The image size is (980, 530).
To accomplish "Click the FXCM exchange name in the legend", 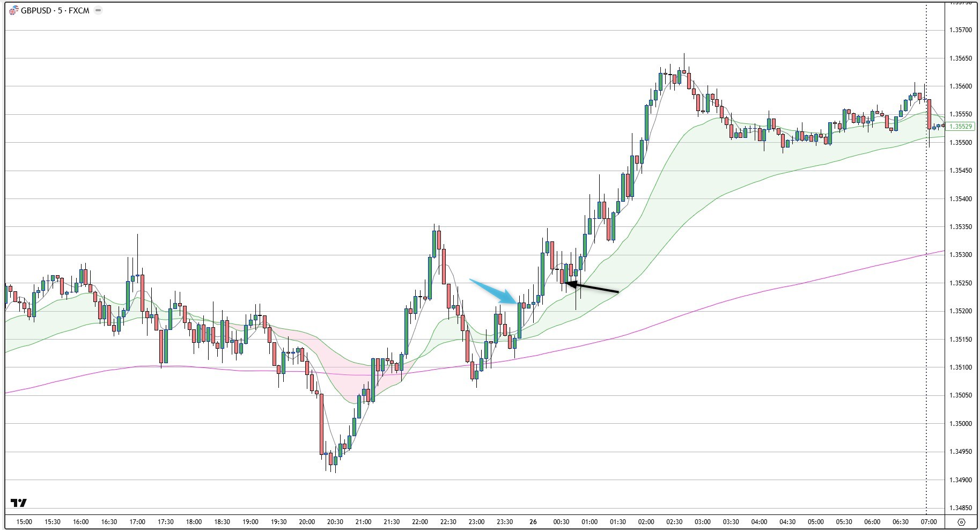I will click(x=78, y=9).
